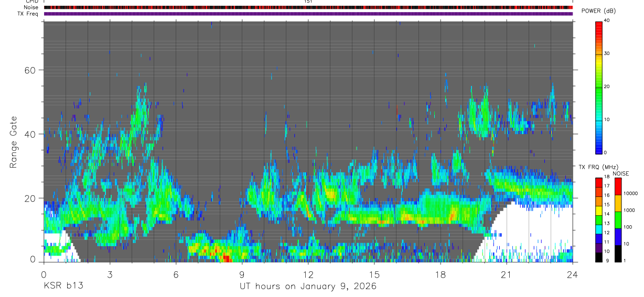Select the 30 tick on power colorbar
This screenshot has height=297, width=644.
[x=607, y=53]
